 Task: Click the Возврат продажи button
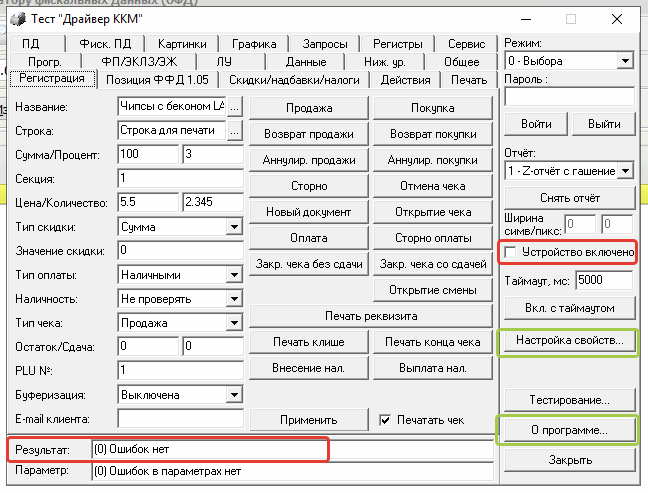[309, 134]
